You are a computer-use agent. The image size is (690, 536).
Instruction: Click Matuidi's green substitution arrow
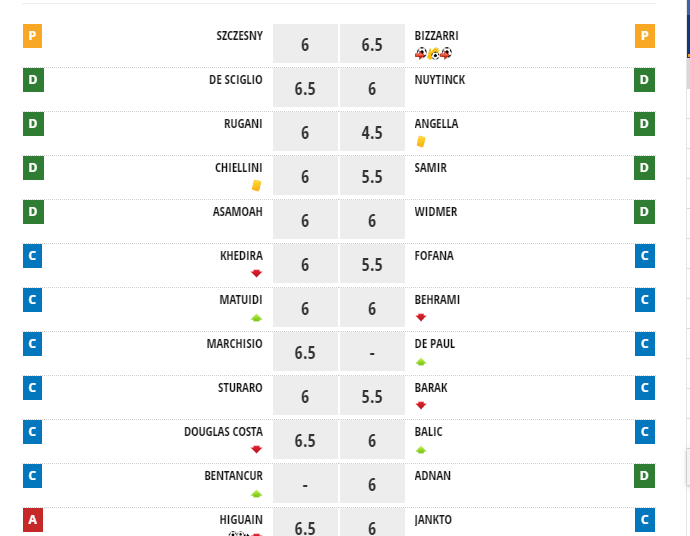[256, 317]
